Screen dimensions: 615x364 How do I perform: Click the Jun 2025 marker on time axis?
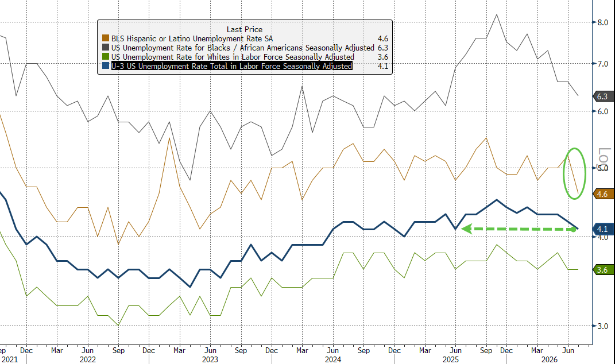pos(455,350)
